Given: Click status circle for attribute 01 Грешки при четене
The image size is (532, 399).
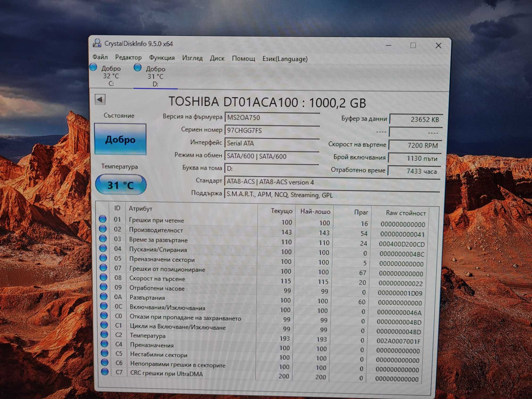Looking at the screenshot, I should (x=103, y=219).
